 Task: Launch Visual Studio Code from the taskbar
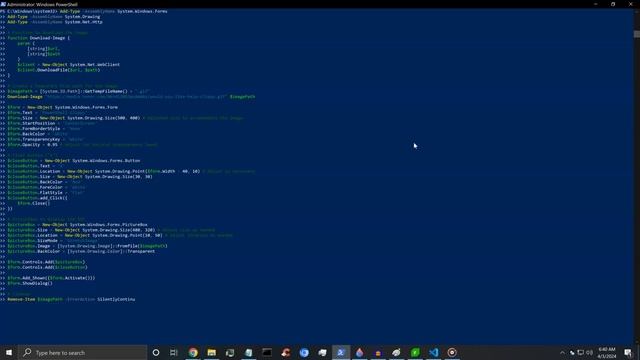tap(433, 352)
